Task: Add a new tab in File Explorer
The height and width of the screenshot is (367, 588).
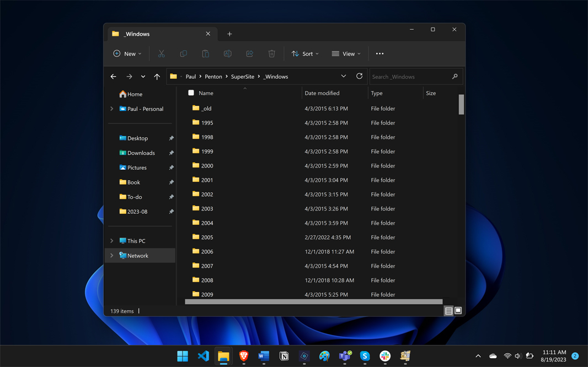Action: pos(229,34)
